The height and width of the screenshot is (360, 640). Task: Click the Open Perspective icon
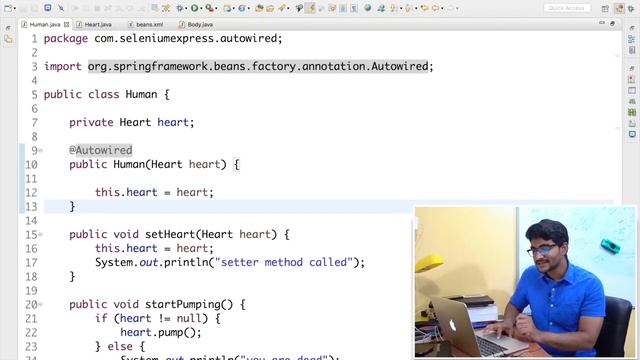pos(605,8)
